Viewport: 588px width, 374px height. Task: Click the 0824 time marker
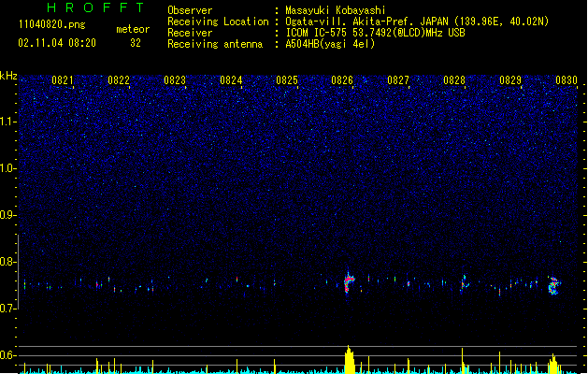pyautogui.click(x=231, y=80)
